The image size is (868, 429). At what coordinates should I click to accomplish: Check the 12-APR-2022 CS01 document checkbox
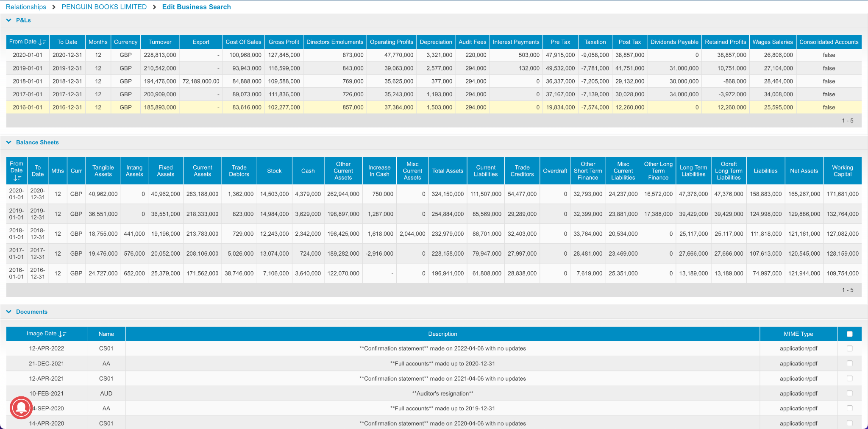(x=849, y=348)
